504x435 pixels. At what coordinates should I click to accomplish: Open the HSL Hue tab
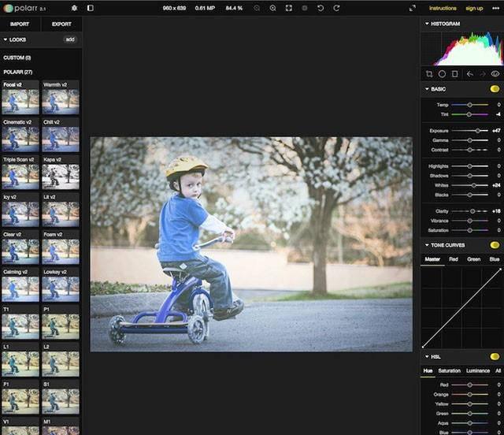point(428,370)
